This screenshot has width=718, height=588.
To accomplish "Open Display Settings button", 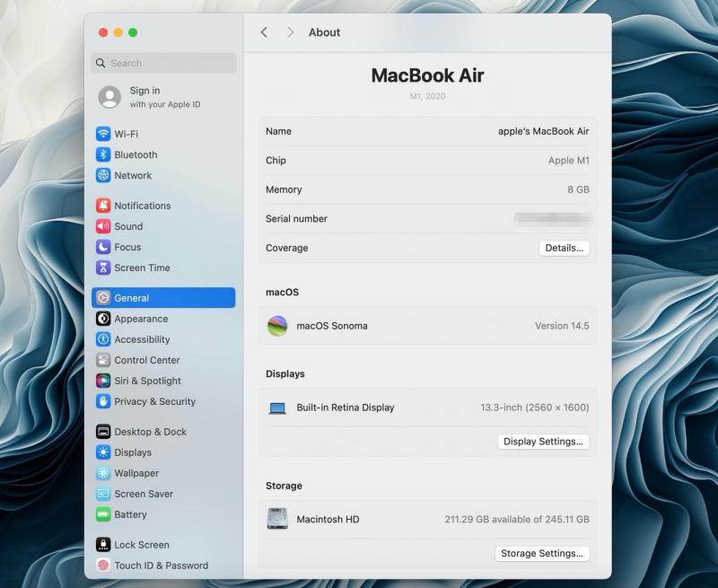I will point(543,442).
